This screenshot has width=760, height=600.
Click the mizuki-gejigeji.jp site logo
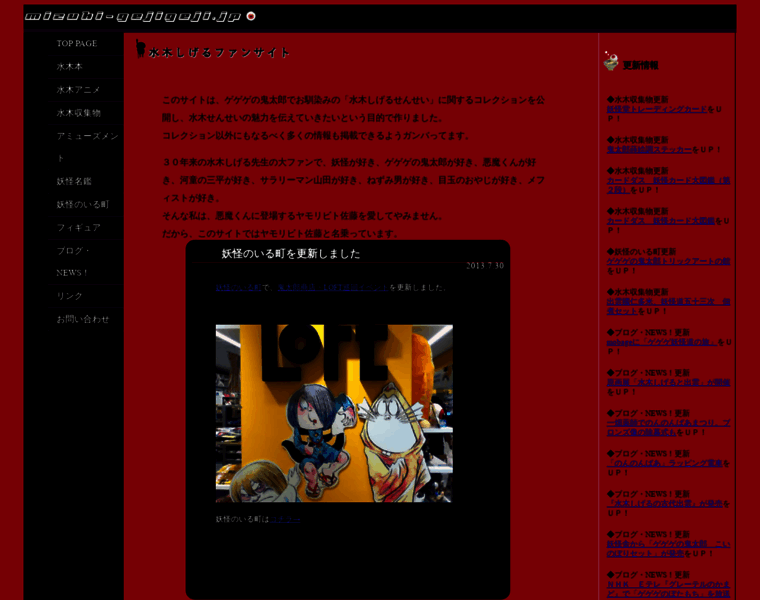(x=133, y=16)
